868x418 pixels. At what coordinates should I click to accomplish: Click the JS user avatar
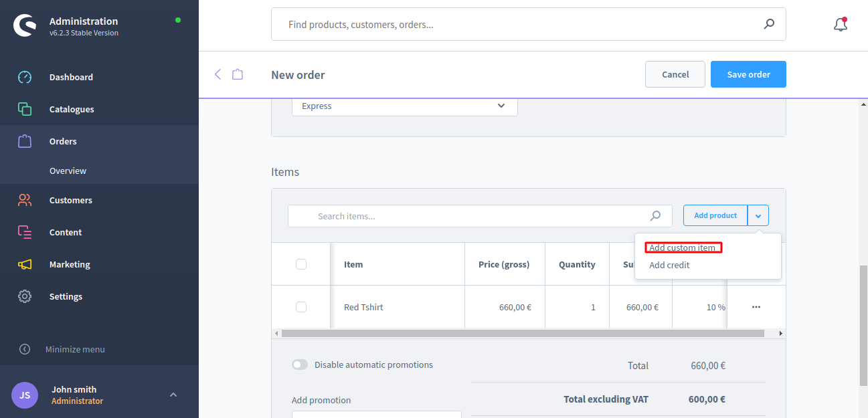[x=25, y=395]
